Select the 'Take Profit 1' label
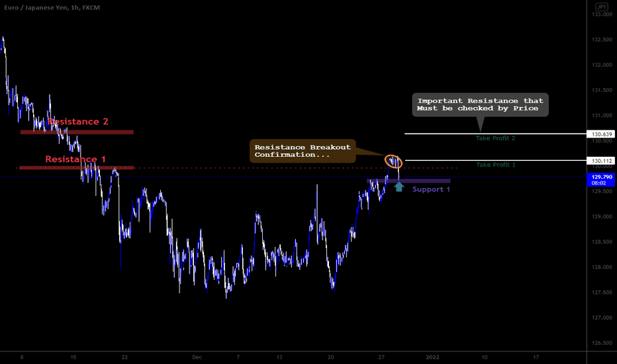 tap(496, 165)
